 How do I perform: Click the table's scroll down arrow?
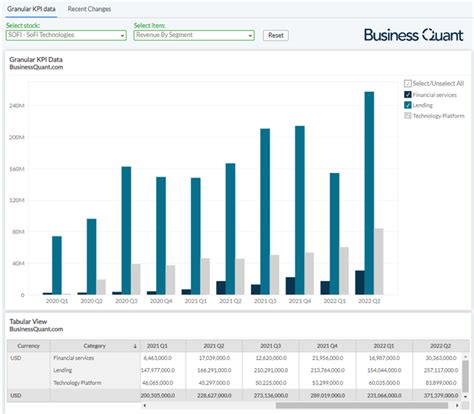point(465,397)
